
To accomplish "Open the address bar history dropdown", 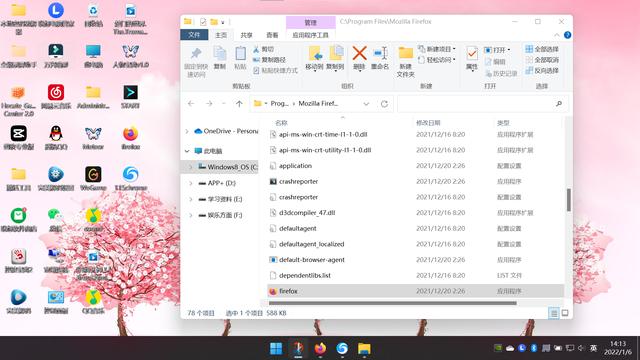I will [366, 104].
